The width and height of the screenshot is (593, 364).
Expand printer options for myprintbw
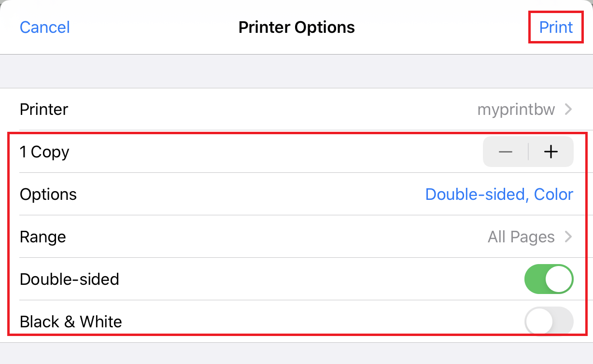click(516, 110)
